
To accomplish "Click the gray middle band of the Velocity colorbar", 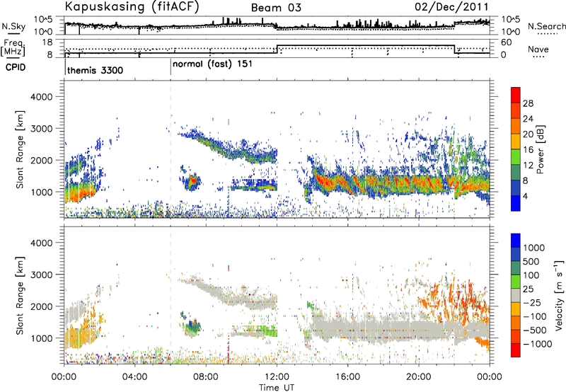I will (516, 295).
